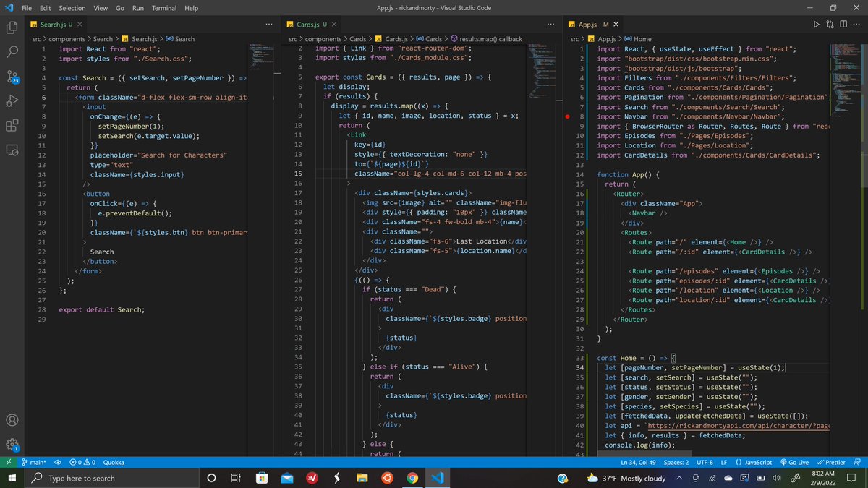
Task: Expand 'Cards' folder breadcrumb in Cards.js editor
Action: pyautogui.click(x=357, y=39)
